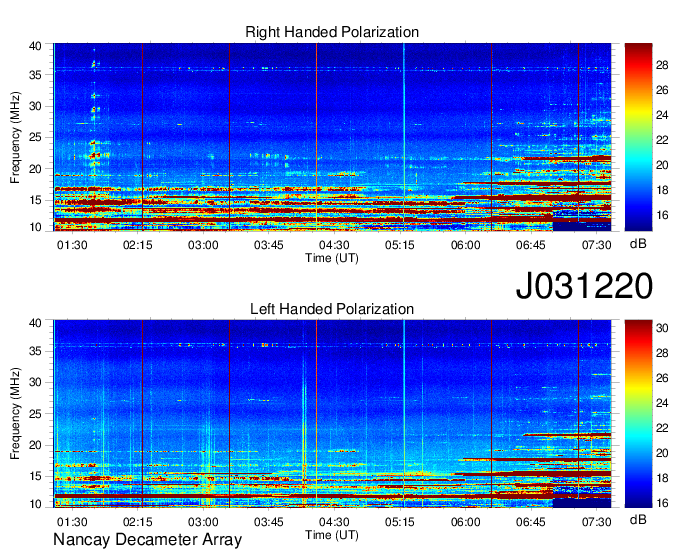Click the right-handed polarization colorbar
This screenshot has width=680, height=552.
point(638,137)
